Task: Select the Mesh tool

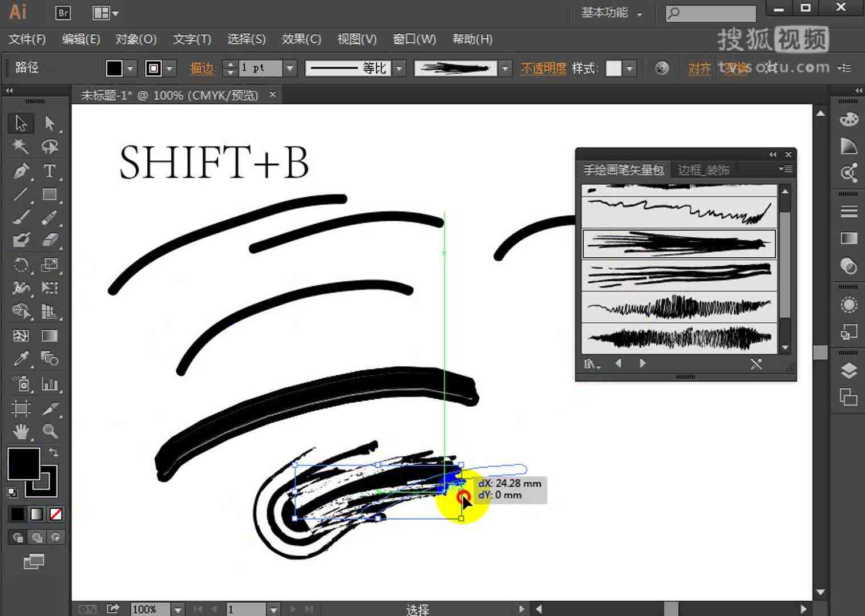Action: pyautogui.click(x=21, y=335)
